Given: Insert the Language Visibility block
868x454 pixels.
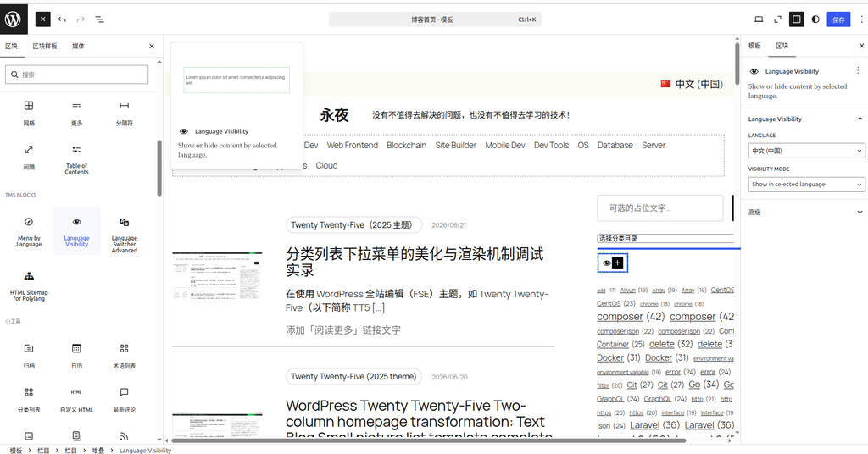Looking at the screenshot, I should point(76,232).
